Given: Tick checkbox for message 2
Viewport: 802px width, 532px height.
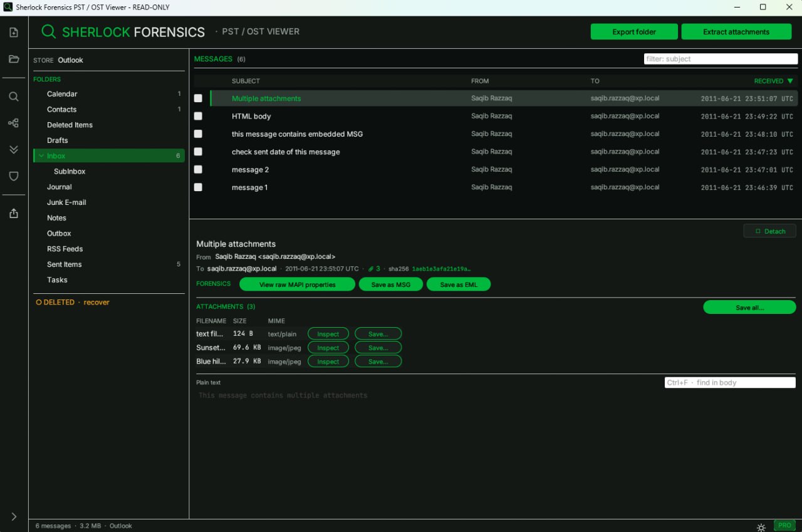Looking at the screenshot, I should (x=198, y=169).
